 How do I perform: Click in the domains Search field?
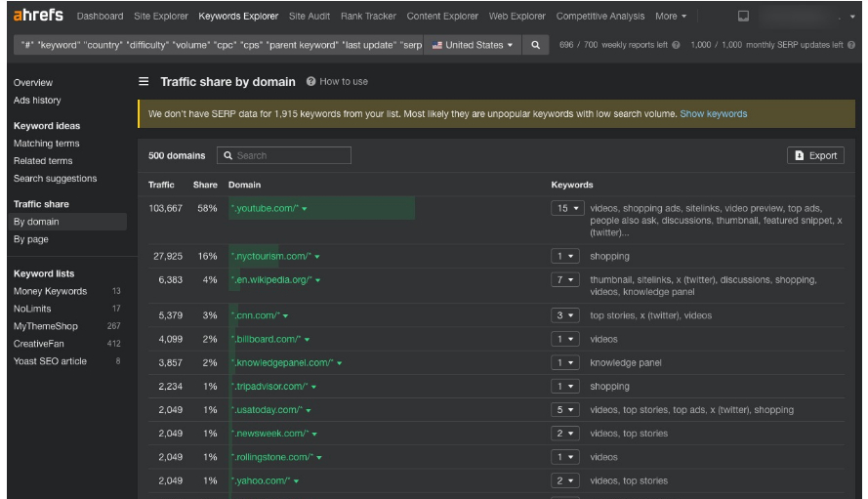tap(284, 155)
